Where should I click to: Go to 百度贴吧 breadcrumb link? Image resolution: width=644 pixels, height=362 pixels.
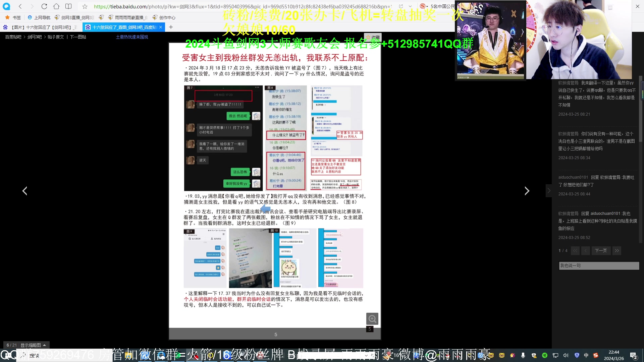click(13, 37)
